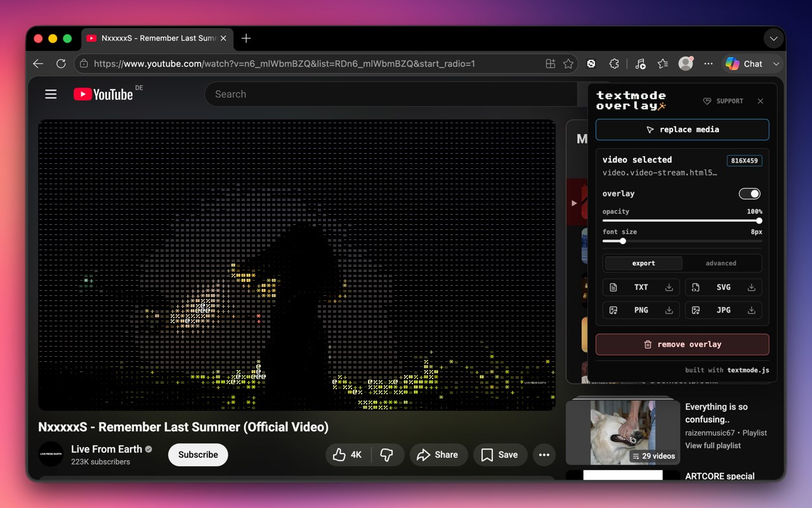Export the overlay as JPG
This screenshot has width=812, height=508.
[723, 311]
